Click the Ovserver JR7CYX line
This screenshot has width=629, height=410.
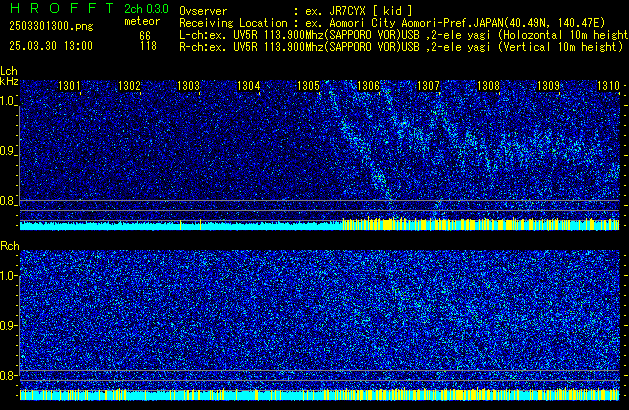coord(296,11)
